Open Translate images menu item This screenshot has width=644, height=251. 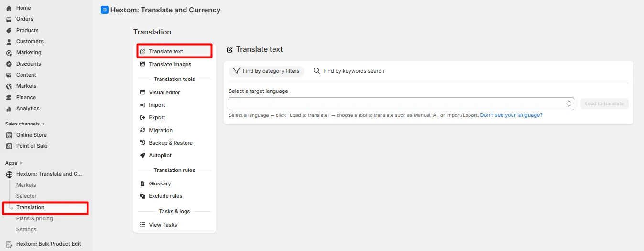175,64
